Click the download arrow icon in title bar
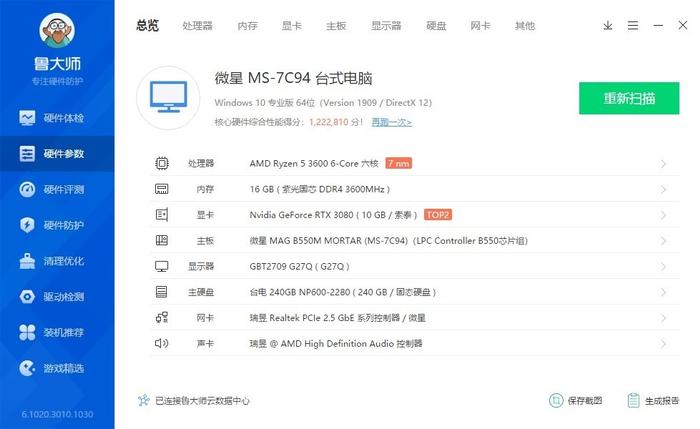This screenshot has width=700, height=429. pyautogui.click(x=608, y=25)
